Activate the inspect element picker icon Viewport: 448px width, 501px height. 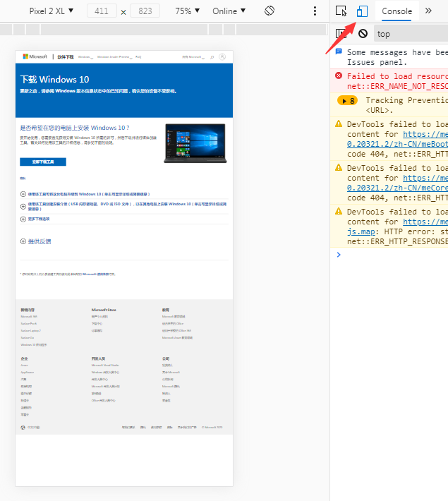(341, 11)
